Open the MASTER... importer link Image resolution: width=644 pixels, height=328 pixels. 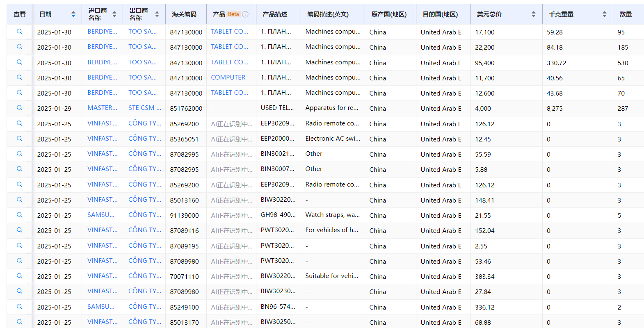click(x=102, y=108)
